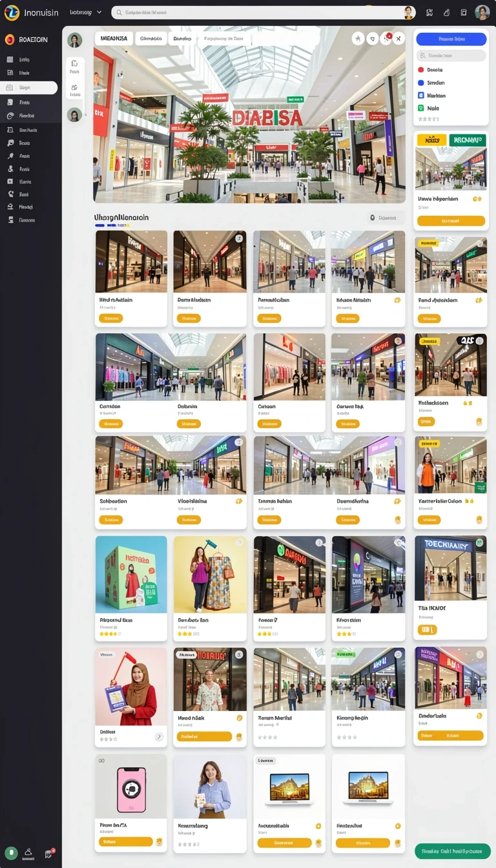Open the large DIABISA mall hero image
The height and width of the screenshot is (868, 496).
(x=249, y=116)
